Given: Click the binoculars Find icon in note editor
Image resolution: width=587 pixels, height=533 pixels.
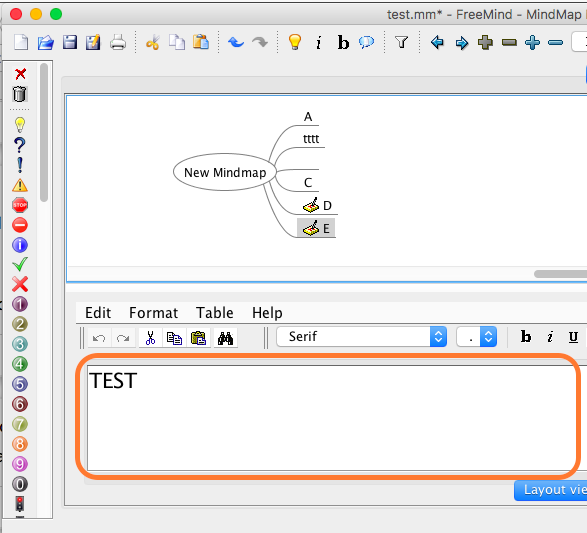Looking at the screenshot, I should point(225,338).
